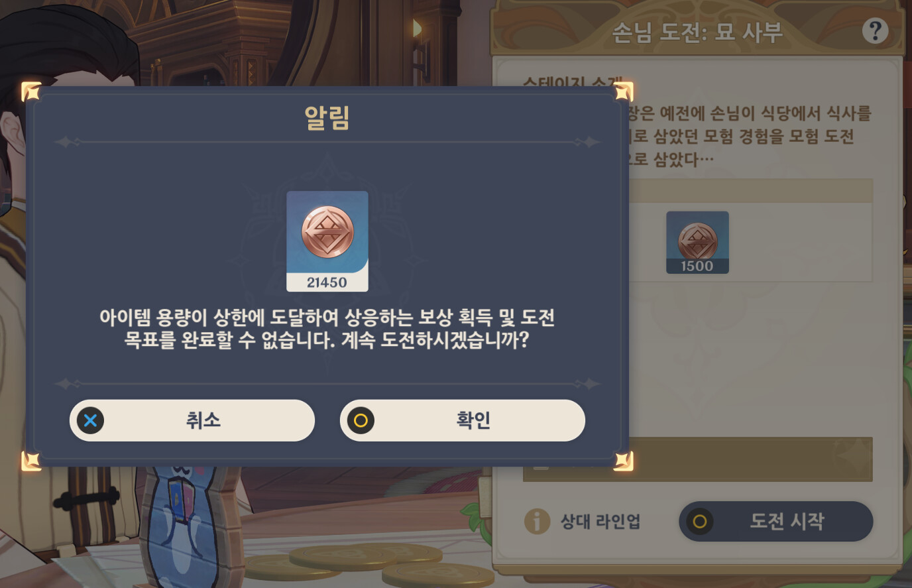Cancel the alert with 취소
This screenshot has width=912, height=588.
(192, 420)
